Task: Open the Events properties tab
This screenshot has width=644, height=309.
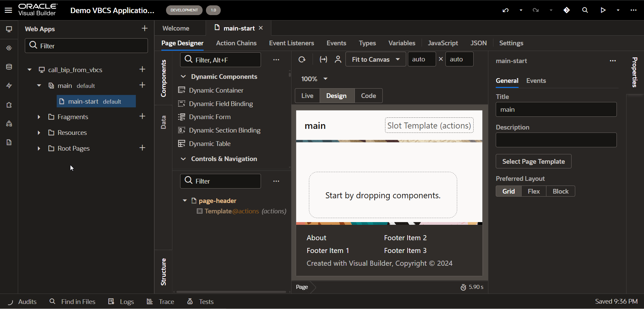Action: [536, 81]
